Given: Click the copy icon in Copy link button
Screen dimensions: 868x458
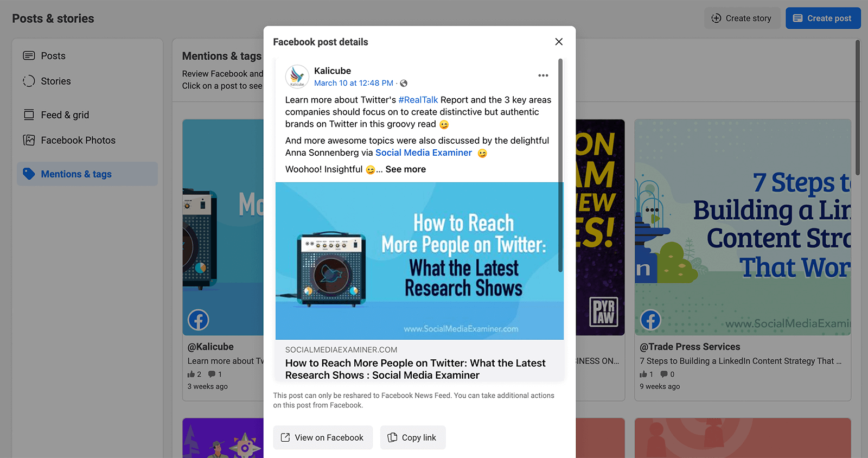Looking at the screenshot, I should [x=392, y=437].
